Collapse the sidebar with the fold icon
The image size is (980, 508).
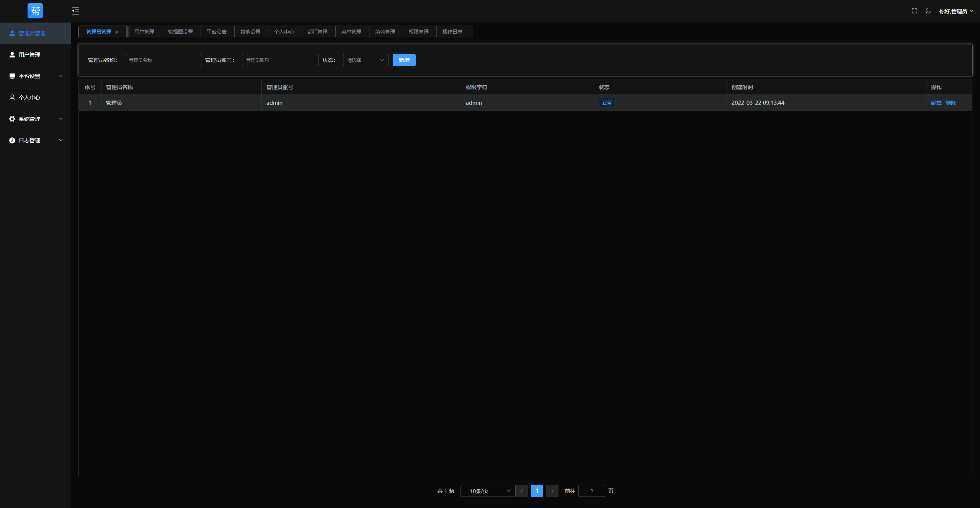point(75,11)
